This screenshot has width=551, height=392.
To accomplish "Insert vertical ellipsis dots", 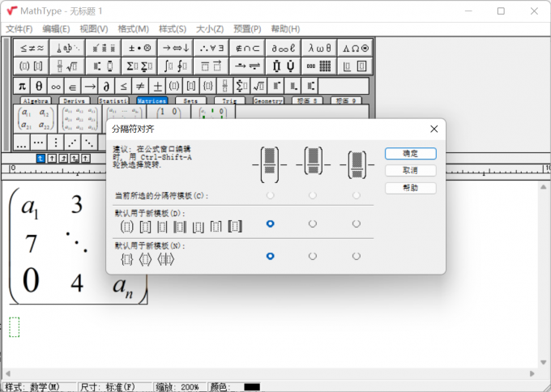I will point(56,143).
